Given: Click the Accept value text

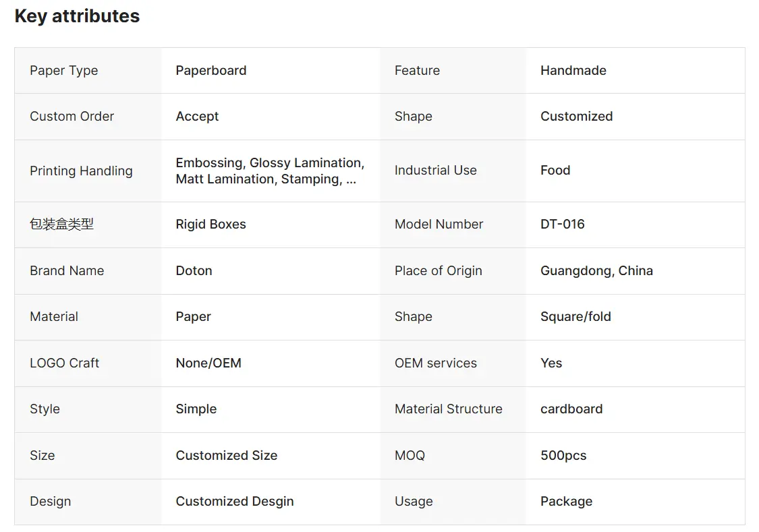Looking at the screenshot, I should click(197, 117).
